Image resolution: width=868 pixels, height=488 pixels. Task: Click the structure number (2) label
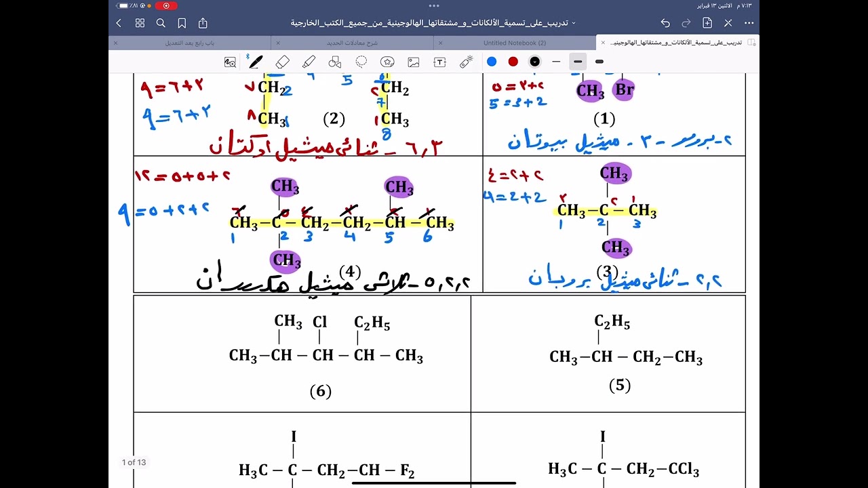(334, 119)
